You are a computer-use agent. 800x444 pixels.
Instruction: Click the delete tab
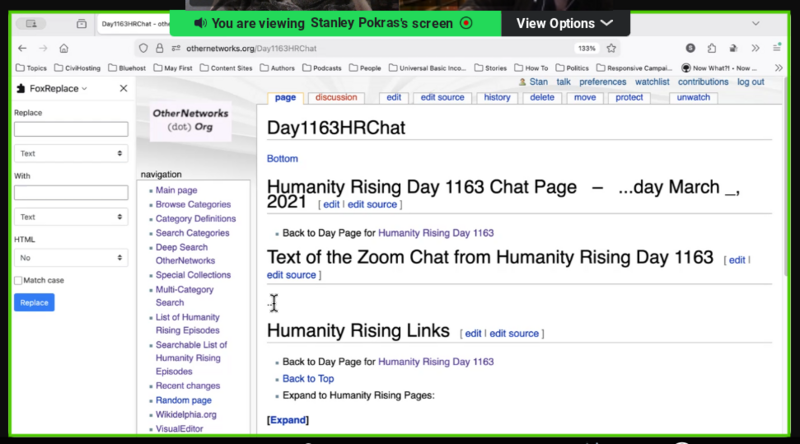coord(542,97)
